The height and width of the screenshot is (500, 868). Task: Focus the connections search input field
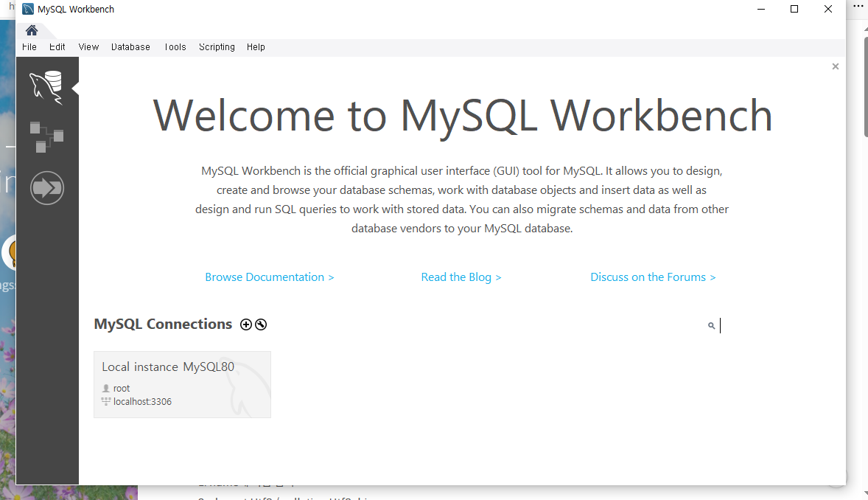pos(775,326)
